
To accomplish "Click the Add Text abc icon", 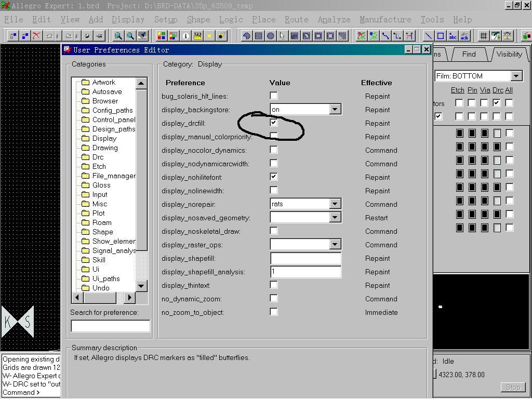I will coord(453,36).
